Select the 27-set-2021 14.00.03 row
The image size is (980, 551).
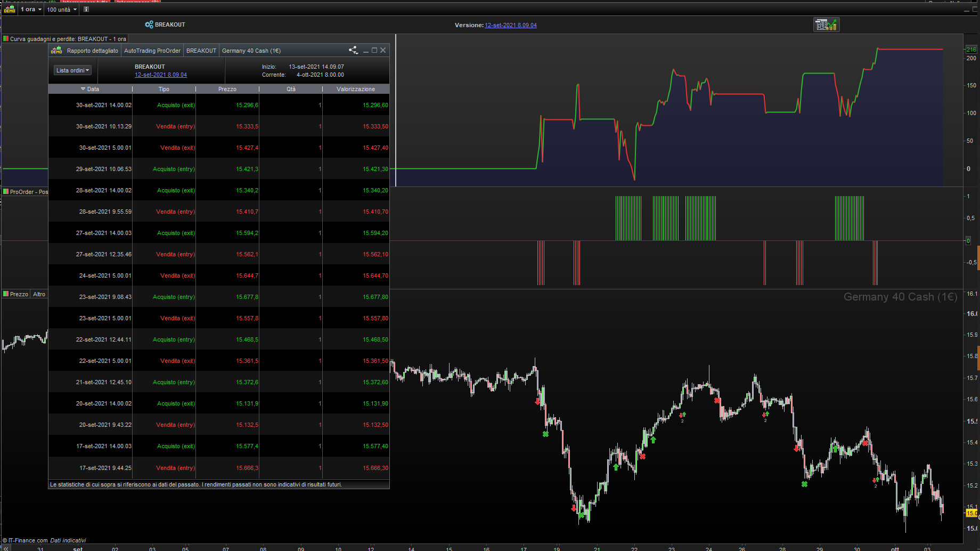(x=219, y=233)
